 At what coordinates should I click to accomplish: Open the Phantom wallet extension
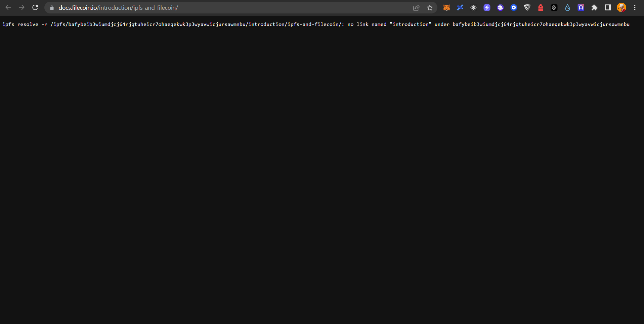coord(501,7)
